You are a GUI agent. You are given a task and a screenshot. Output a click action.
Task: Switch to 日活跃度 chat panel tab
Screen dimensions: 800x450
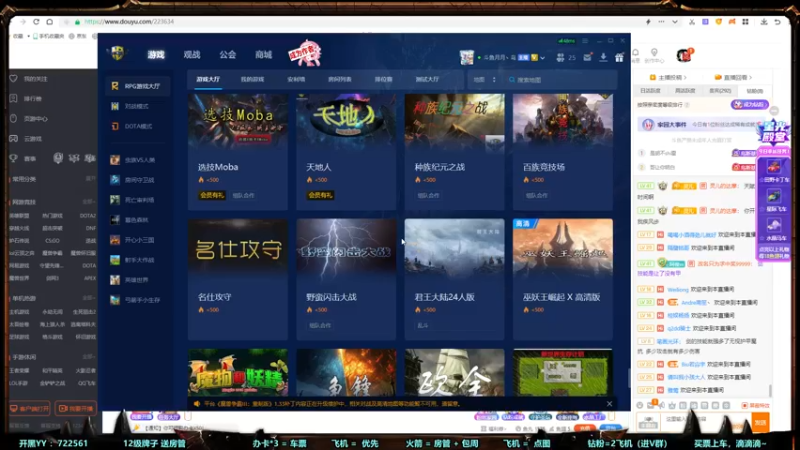pyautogui.click(x=650, y=91)
